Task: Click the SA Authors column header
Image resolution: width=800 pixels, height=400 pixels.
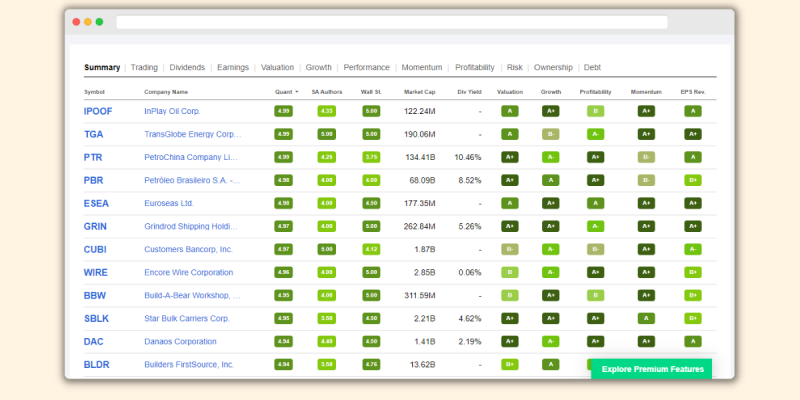Action: 327,92
